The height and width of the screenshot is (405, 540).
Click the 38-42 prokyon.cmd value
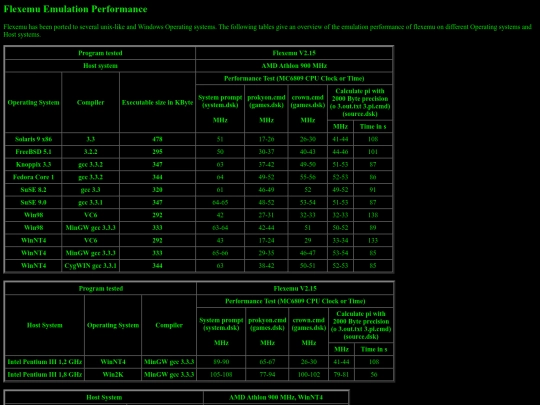point(266,266)
